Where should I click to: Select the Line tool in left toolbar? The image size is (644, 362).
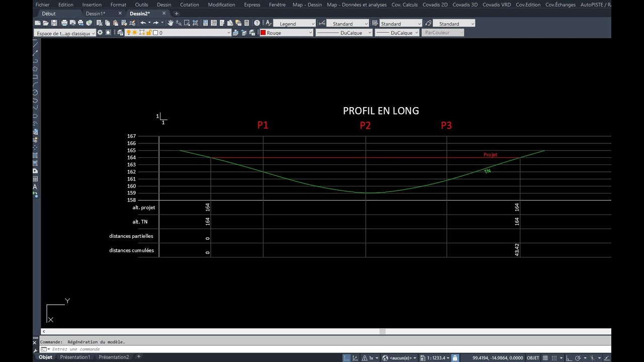click(x=35, y=45)
